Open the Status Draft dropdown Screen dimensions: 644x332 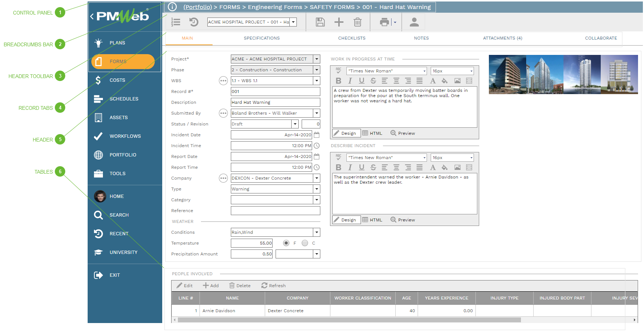(x=295, y=124)
